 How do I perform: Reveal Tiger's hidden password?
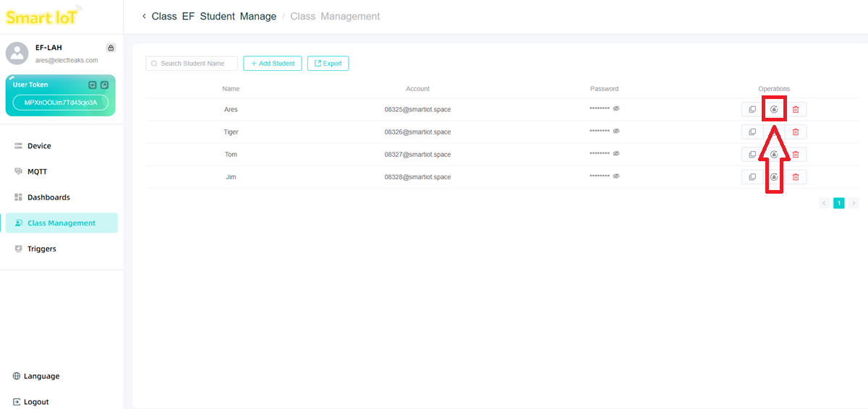616,132
